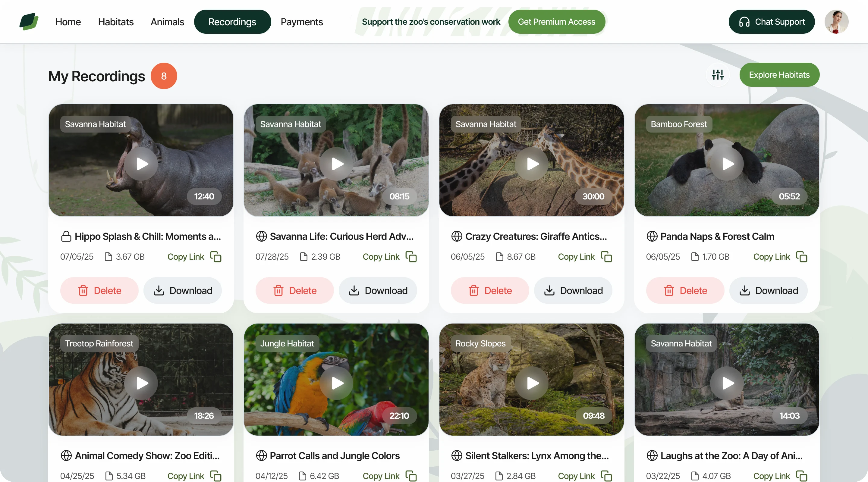The height and width of the screenshot is (482, 868).
Task: Download the Hippo Splash & Chill recording
Action: [x=183, y=290]
